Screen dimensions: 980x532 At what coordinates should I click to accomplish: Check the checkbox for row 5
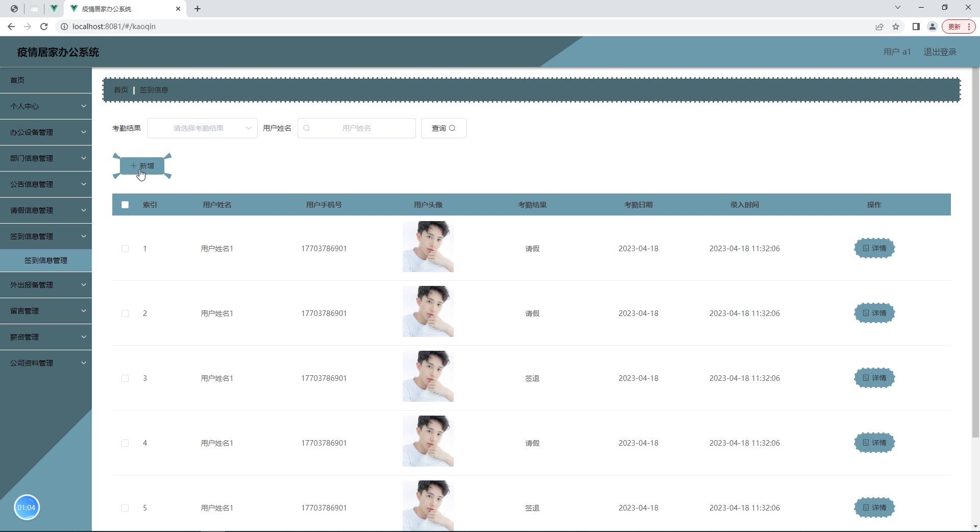(125, 508)
